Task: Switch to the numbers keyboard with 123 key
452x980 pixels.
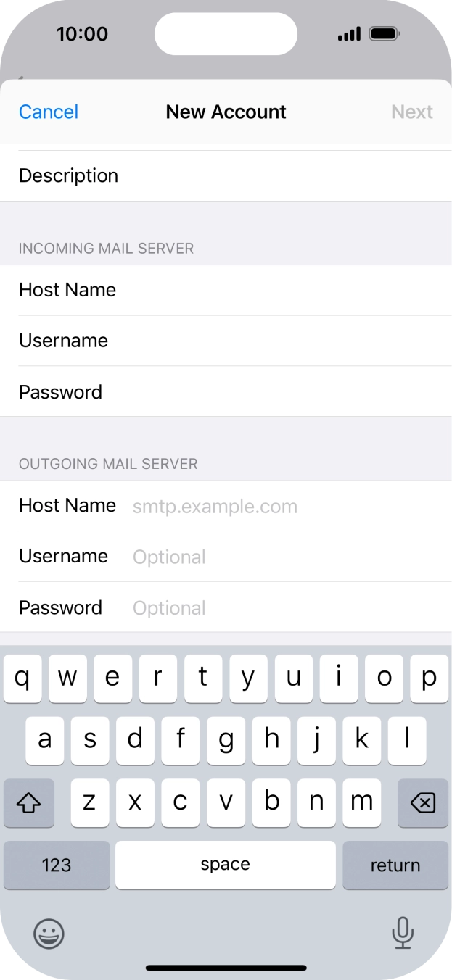Action: [56, 865]
